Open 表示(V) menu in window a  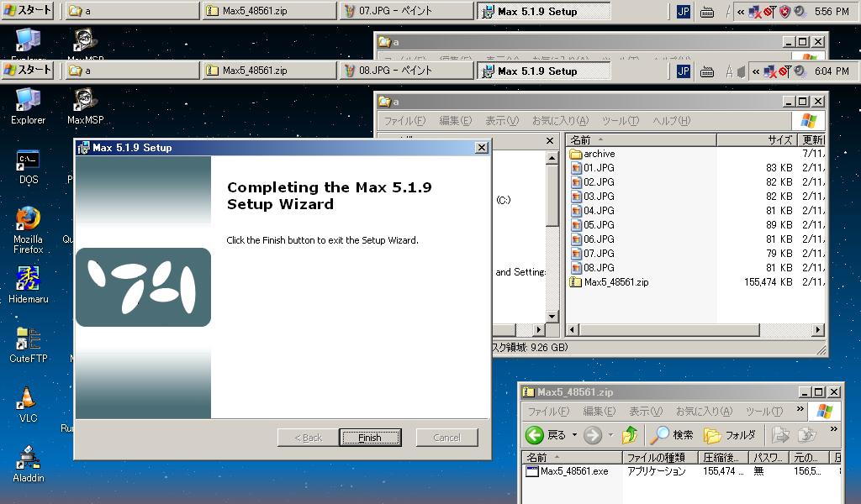(502, 121)
